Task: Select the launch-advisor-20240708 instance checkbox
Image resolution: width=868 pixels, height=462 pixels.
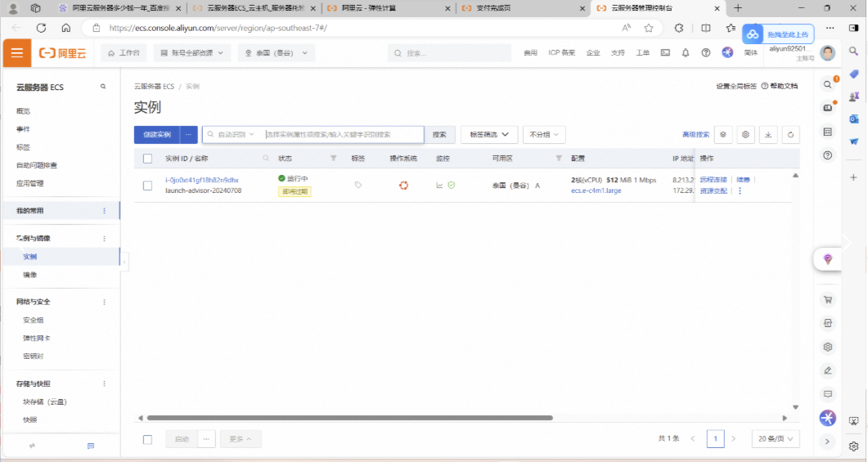Action: click(x=147, y=186)
